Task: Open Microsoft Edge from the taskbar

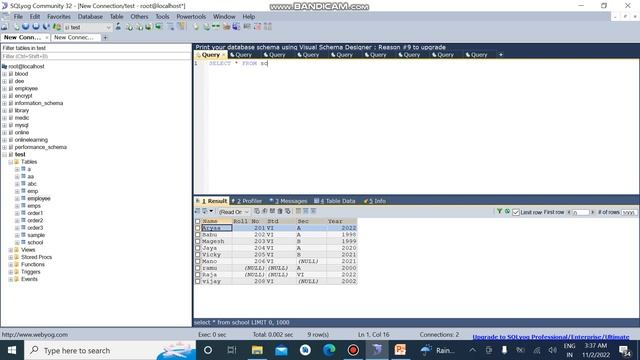Action: 329,350
